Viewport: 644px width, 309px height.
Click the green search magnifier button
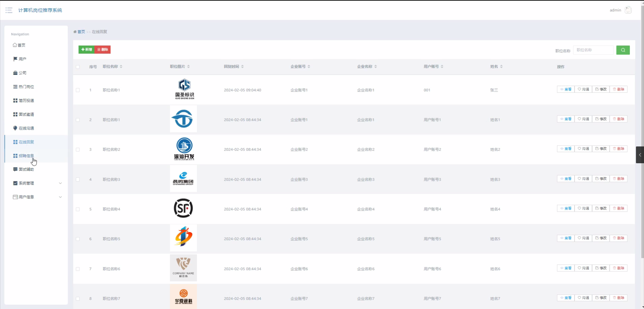tap(623, 50)
